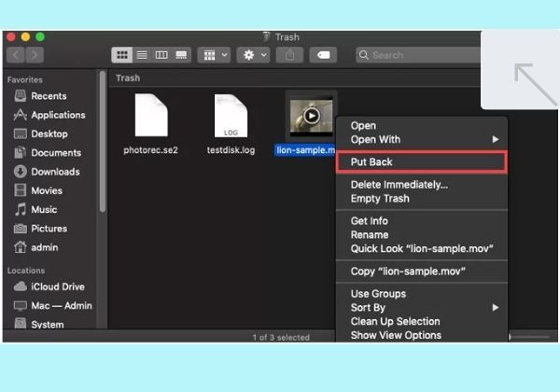Image resolution: width=560 pixels, height=392 pixels.
Task: Expand the Open With submenu
Action: pos(422,140)
